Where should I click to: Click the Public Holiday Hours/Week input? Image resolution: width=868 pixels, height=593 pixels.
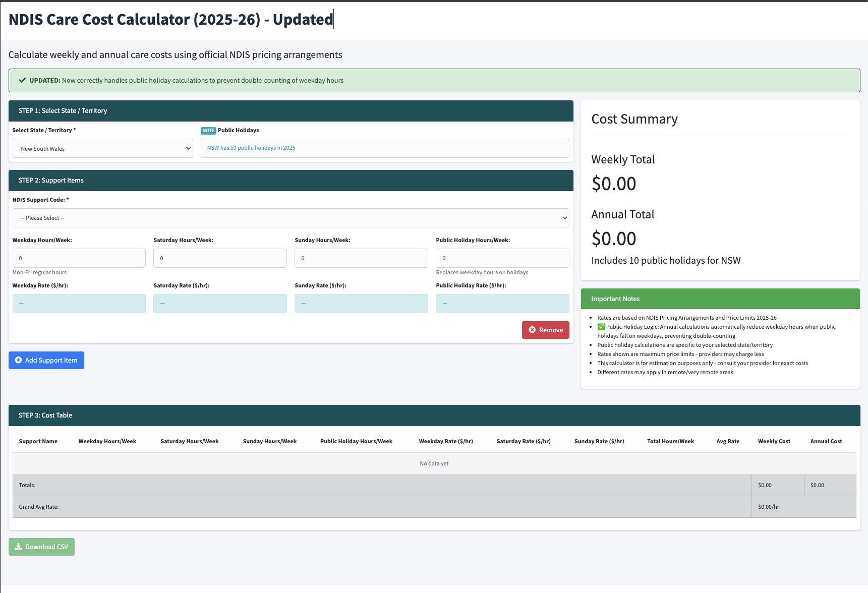point(502,258)
